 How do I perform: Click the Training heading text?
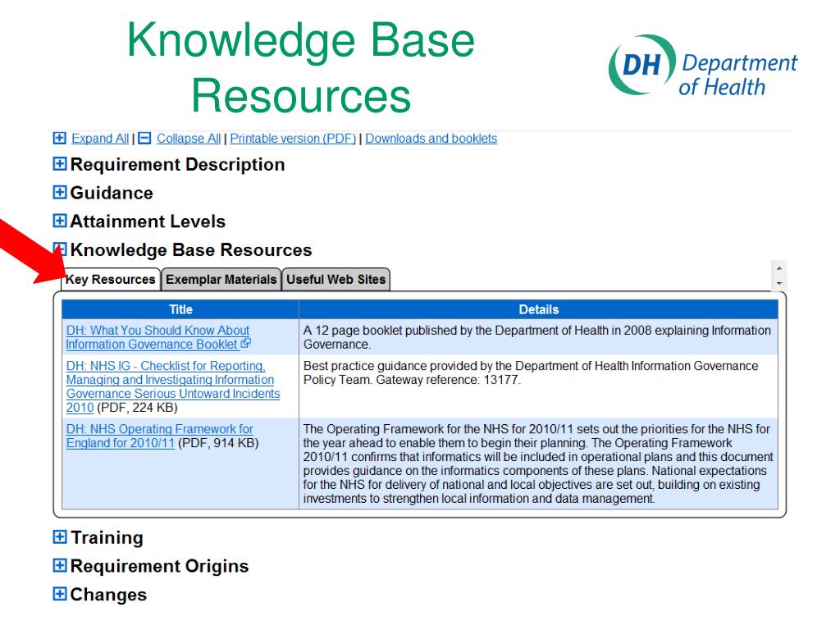click(107, 537)
